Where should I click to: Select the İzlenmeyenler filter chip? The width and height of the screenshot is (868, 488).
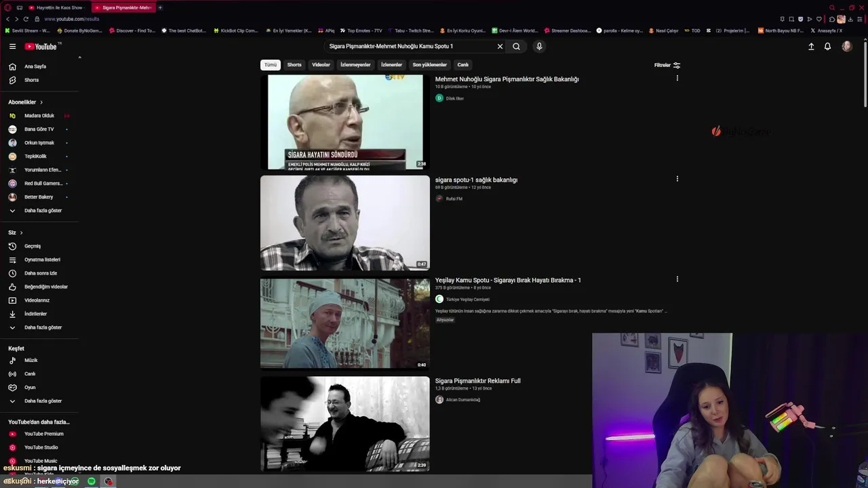click(x=355, y=65)
